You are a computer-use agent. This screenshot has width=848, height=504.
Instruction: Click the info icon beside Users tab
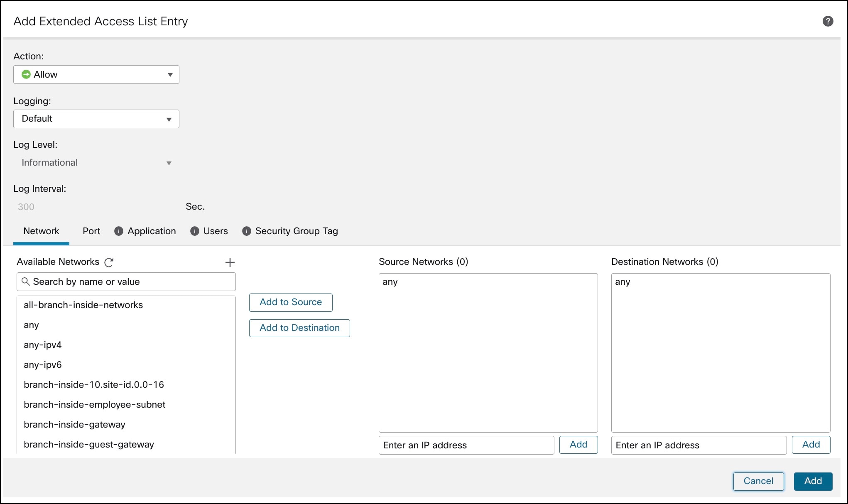point(194,231)
